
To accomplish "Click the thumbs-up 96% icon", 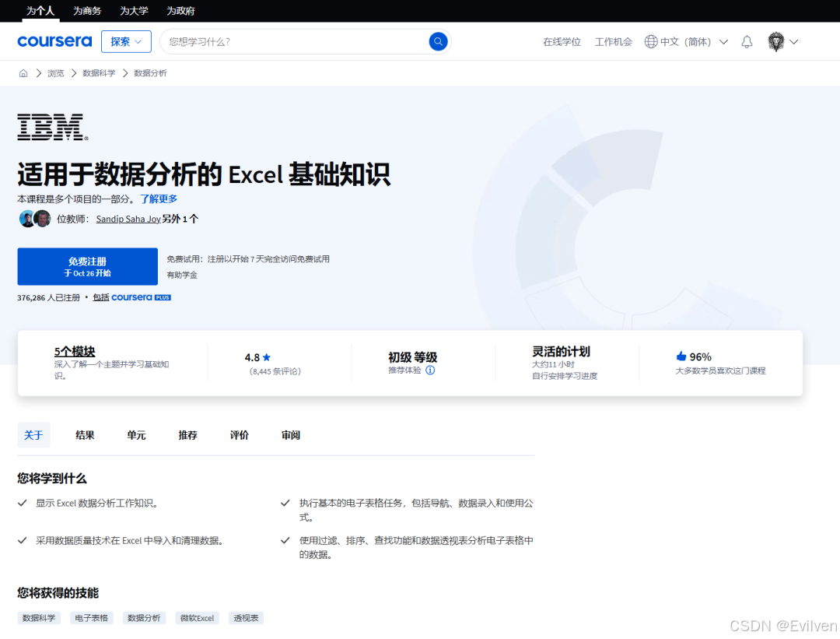I will (681, 356).
